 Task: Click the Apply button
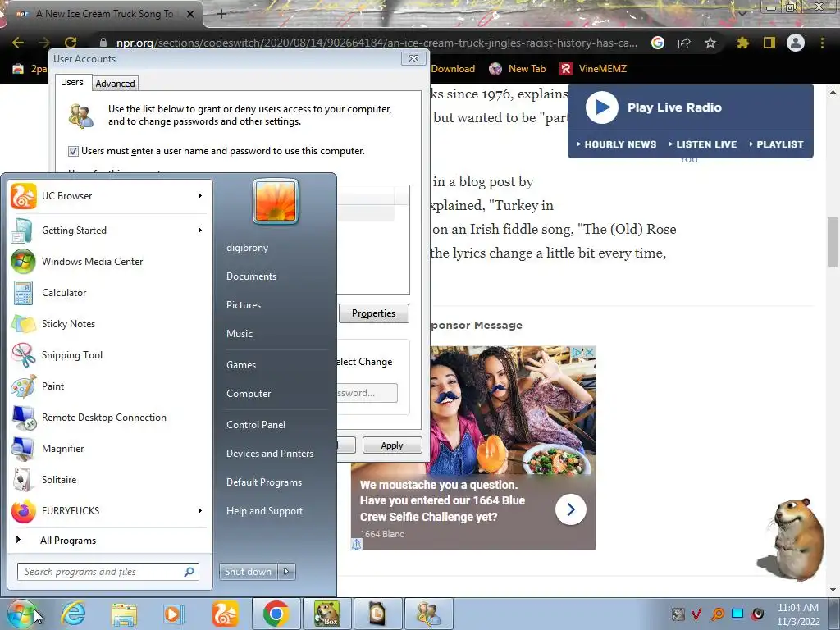(391, 445)
